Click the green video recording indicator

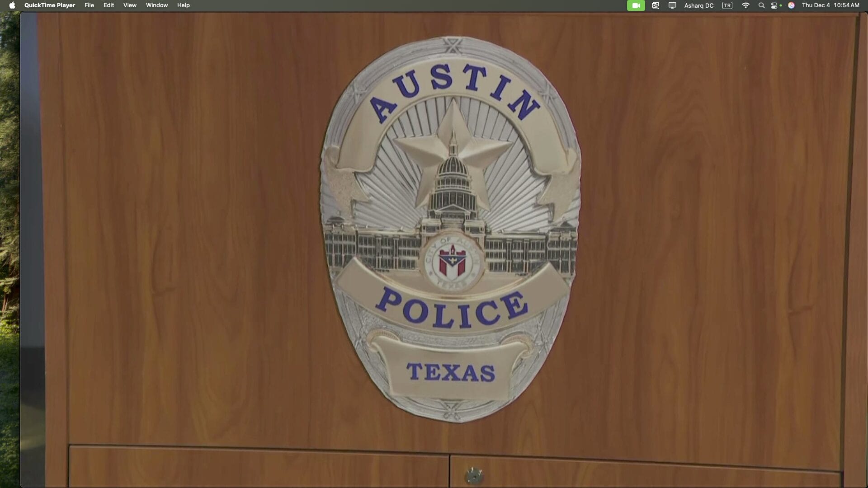pyautogui.click(x=636, y=5)
